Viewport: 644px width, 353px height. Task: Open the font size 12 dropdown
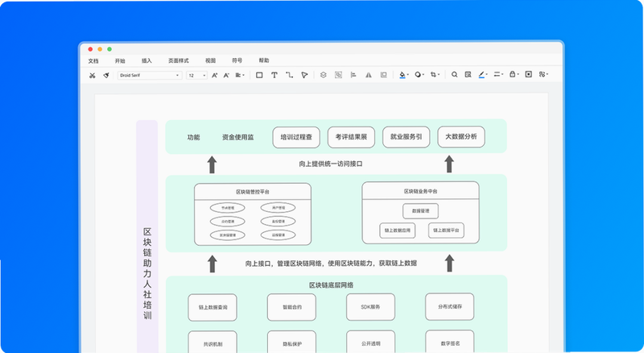click(x=196, y=75)
